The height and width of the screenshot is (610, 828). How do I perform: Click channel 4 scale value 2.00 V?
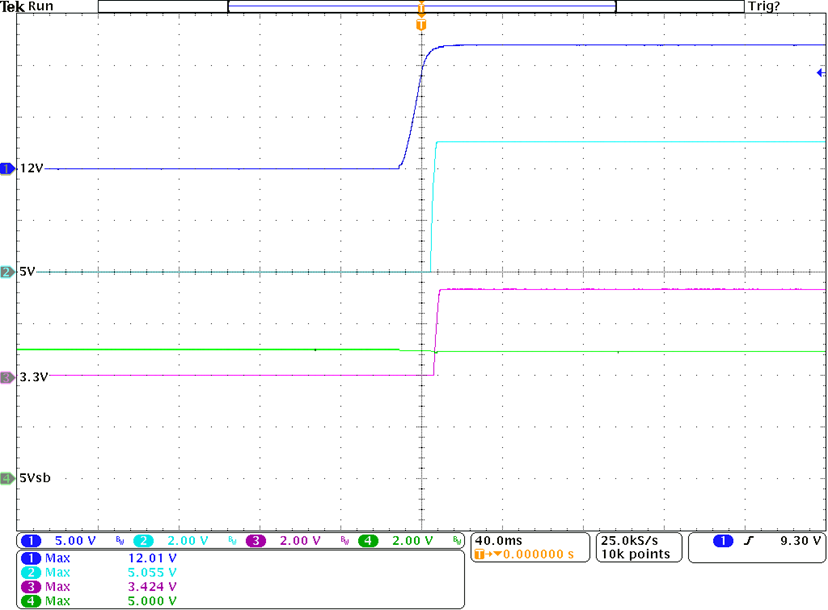tap(412, 541)
